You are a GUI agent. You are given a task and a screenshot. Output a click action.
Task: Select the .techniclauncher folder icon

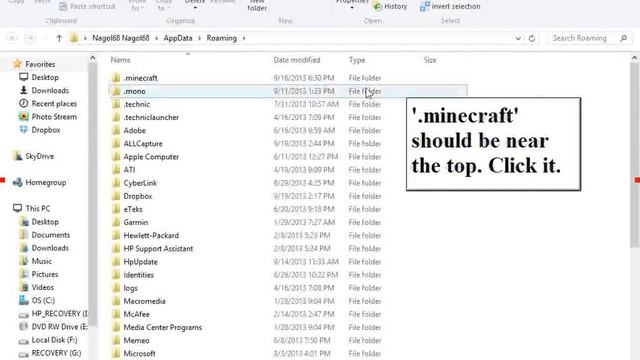pos(116,117)
